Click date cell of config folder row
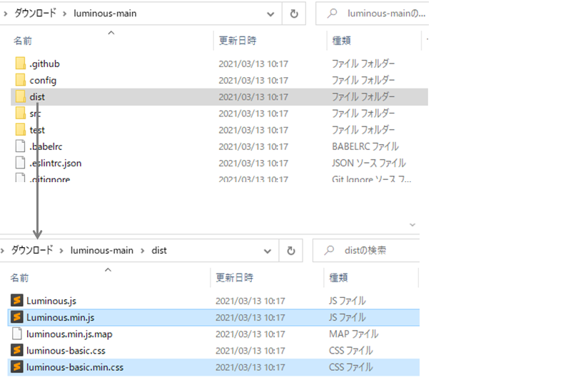 coord(253,80)
